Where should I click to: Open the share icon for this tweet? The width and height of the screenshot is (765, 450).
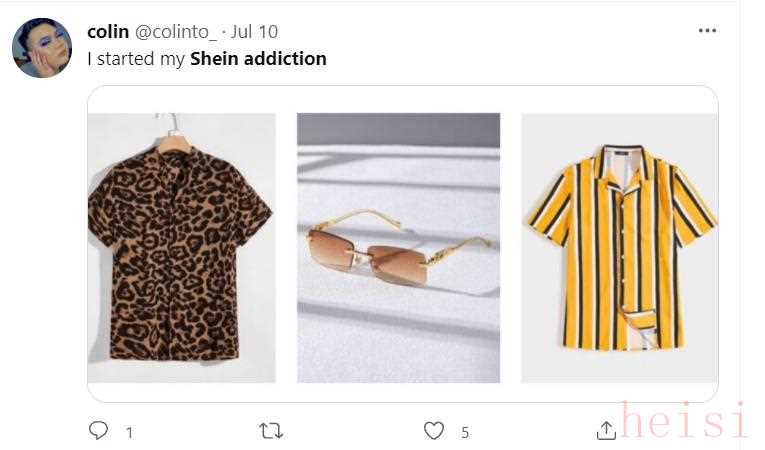[x=606, y=431]
